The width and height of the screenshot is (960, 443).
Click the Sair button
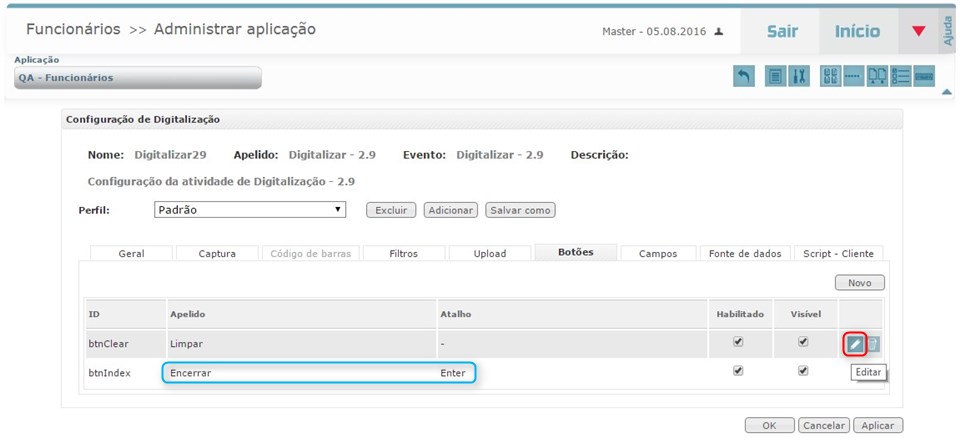pyautogui.click(x=782, y=31)
